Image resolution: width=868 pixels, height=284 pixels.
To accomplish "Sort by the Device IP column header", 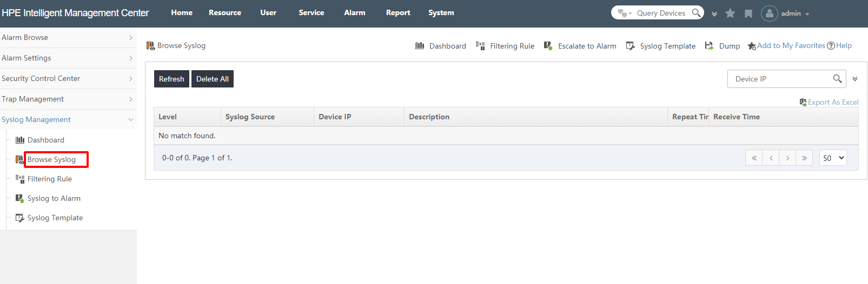I will click(x=359, y=117).
